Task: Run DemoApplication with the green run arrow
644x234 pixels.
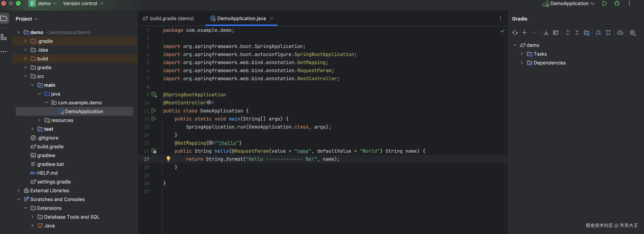Action: click(x=605, y=3)
